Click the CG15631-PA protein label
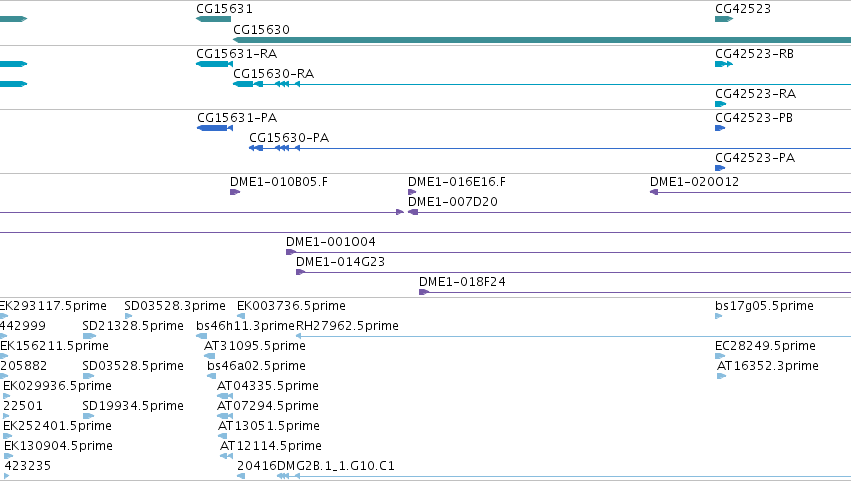This screenshot has width=851, height=481. pos(237,118)
